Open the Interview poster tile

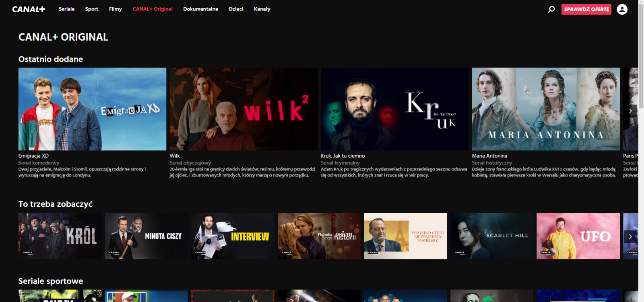233,236
